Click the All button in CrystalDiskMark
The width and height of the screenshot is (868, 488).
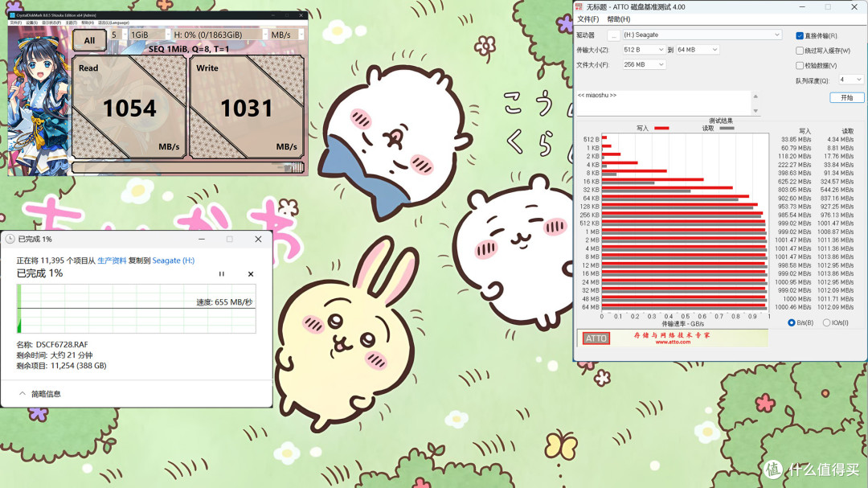(x=89, y=40)
